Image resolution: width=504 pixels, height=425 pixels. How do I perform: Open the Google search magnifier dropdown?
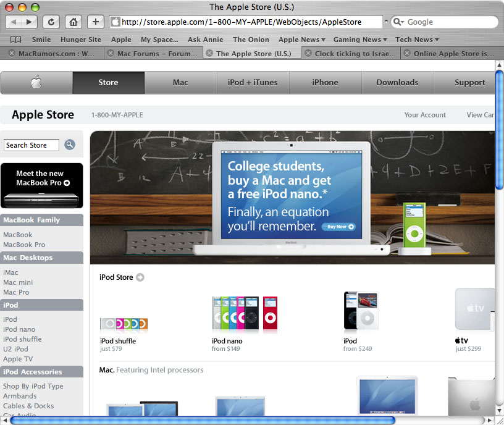coord(398,22)
